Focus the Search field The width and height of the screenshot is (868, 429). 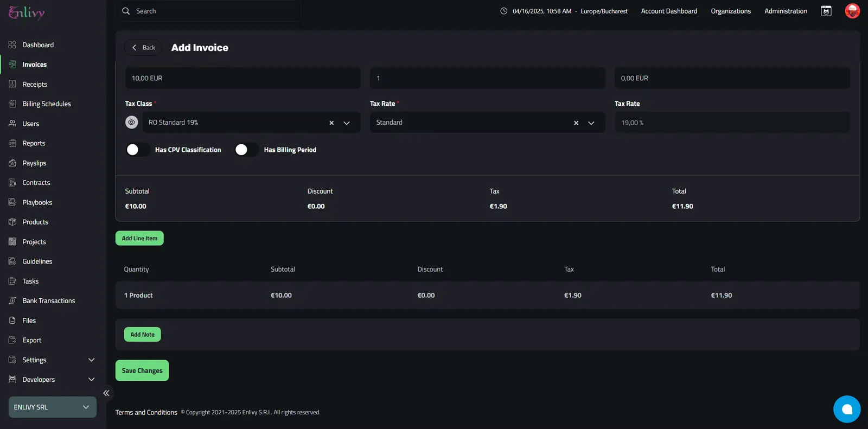pyautogui.click(x=209, y=11)
